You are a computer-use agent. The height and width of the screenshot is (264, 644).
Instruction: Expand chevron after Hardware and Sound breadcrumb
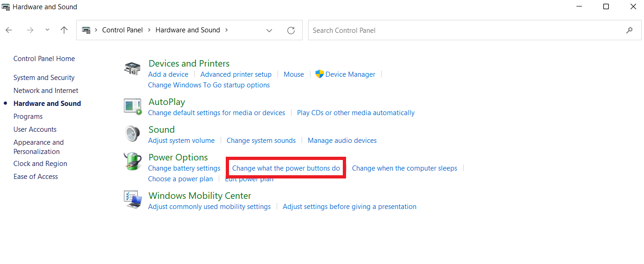click(x=227, y=30)
